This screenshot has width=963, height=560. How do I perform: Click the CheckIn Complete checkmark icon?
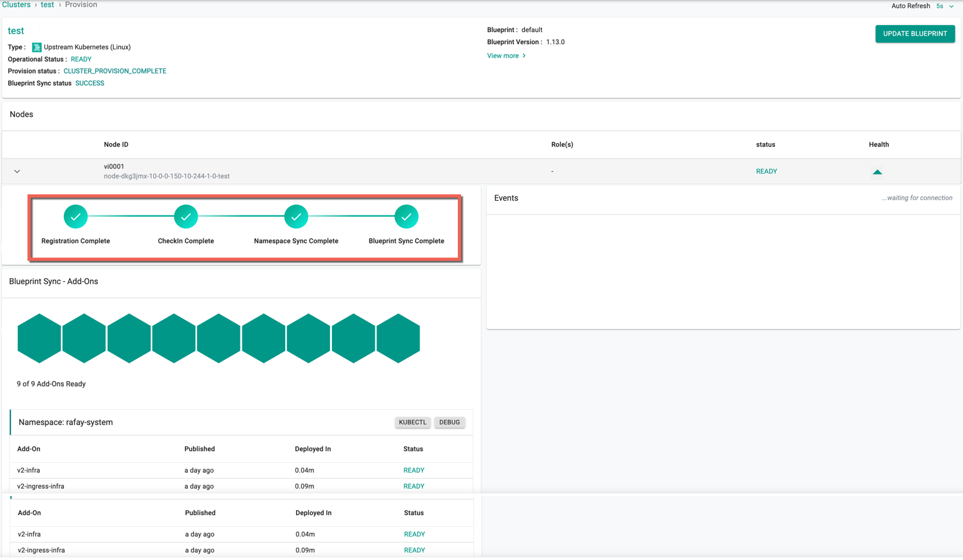(x=186, y=217)
